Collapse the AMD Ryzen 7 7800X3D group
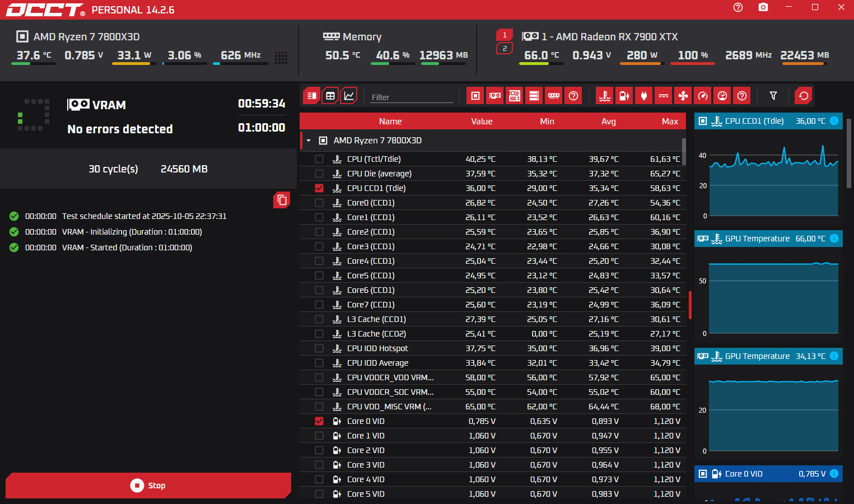Image resolution: width=854 pixels, height=504 pixels. pos(309,141)
